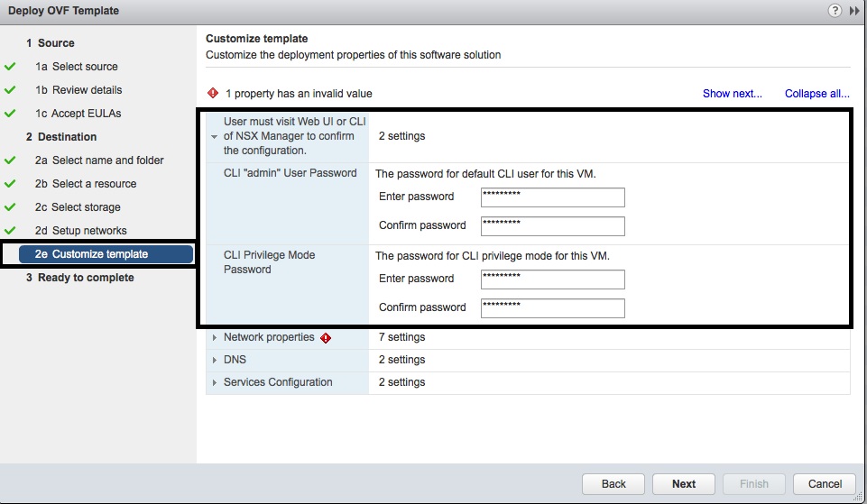Click the Back button
The height and width of the screenshot is (504, 867).
click(613, 484)
